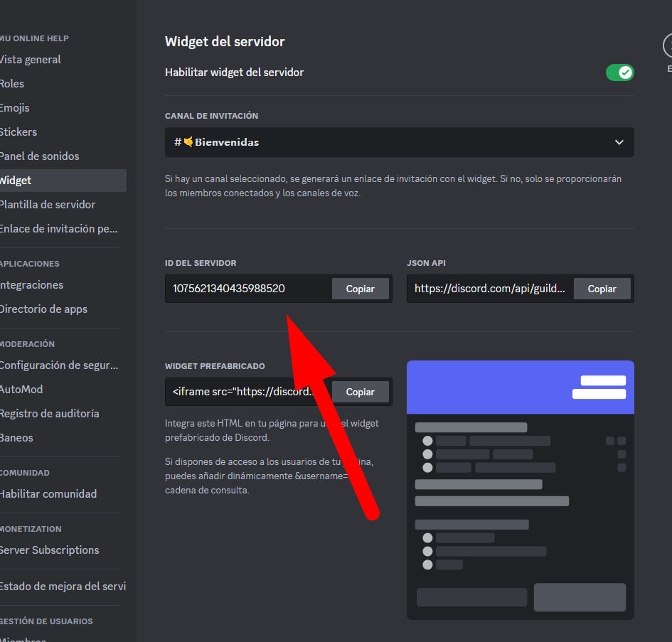Viewport: 672px width, 642px height.
Task: Open Directorio de apps
Action: (x=43, y=309)
